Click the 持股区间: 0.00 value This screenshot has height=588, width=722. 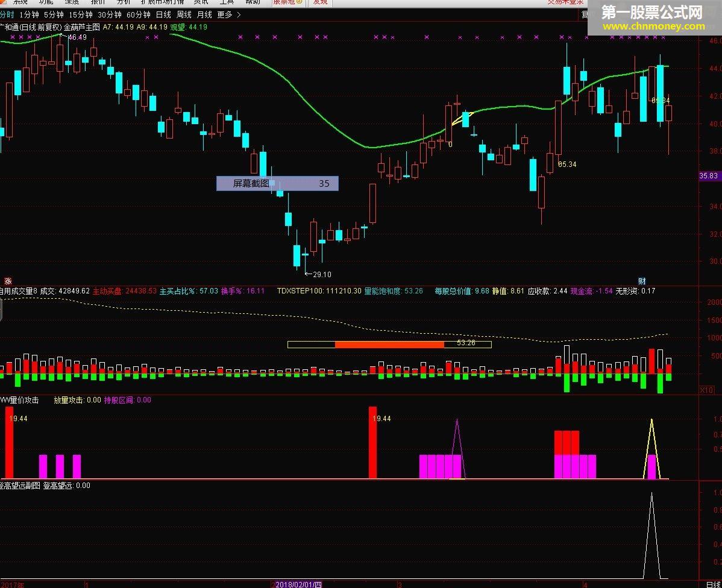point(128,400)
